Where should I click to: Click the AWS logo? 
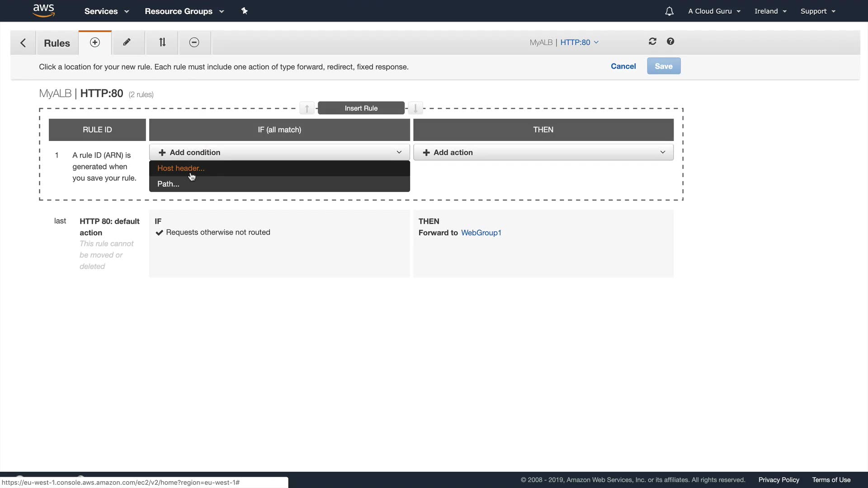tap(44, 10)
